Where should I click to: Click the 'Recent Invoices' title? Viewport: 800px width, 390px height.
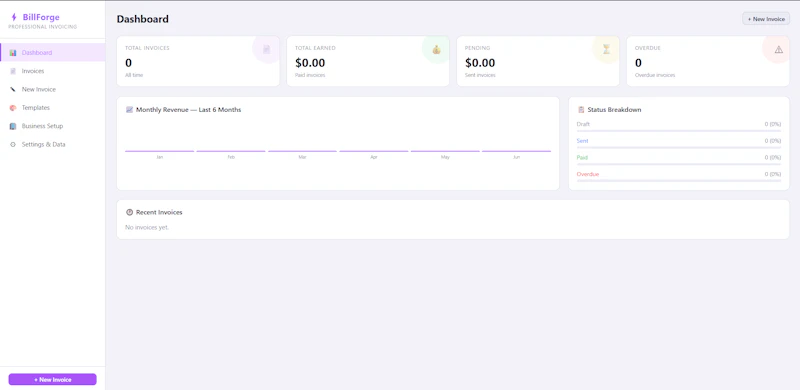159,212
